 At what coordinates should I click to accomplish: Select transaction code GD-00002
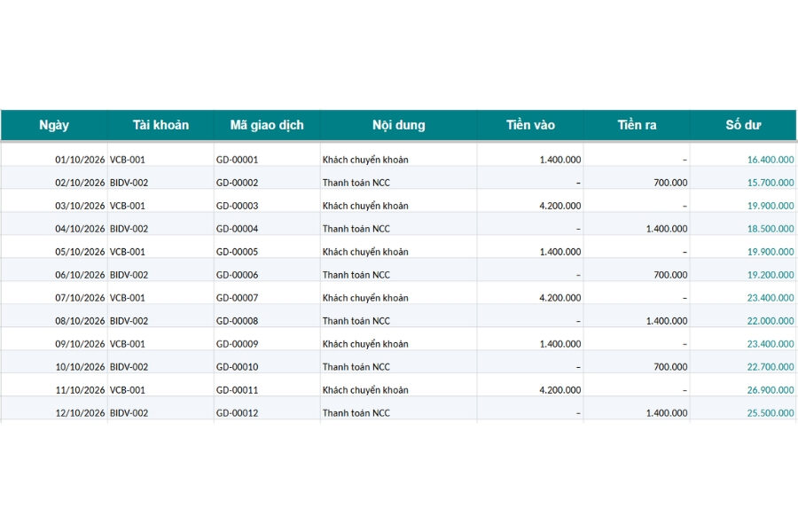tap(237, 183)
